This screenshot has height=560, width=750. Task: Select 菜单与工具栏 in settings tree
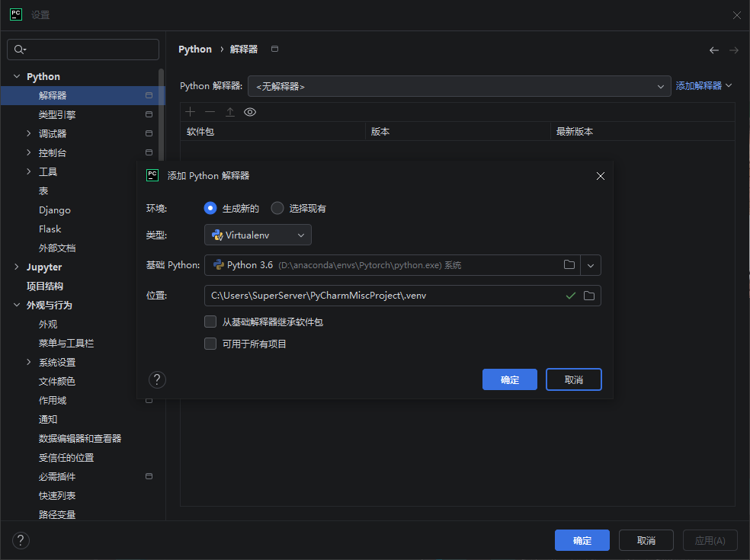(x=66, y=344)
